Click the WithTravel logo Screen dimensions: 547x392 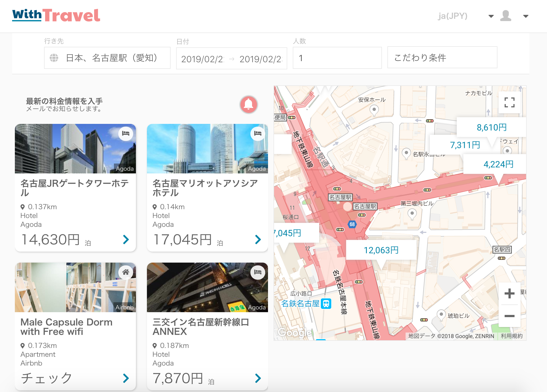click(x=56, y=15)
